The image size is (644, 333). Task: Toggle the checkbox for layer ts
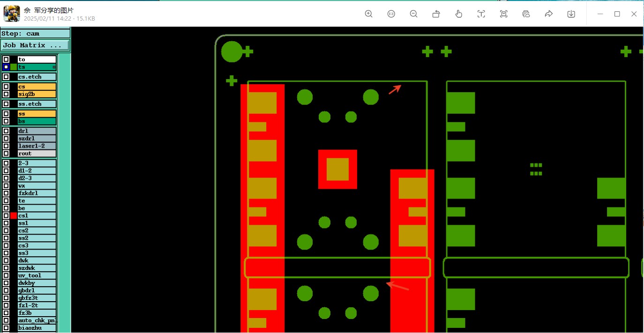coord(6,67)
